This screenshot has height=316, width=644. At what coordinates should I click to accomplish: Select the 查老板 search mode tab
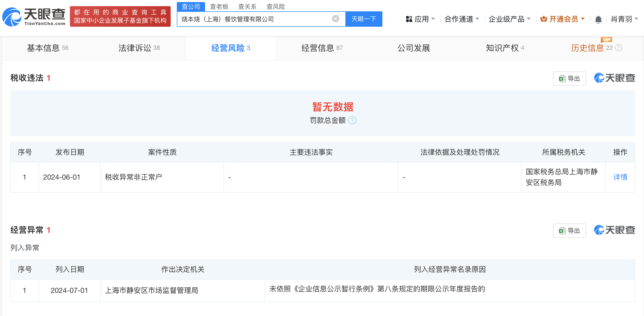click(219, 6)
